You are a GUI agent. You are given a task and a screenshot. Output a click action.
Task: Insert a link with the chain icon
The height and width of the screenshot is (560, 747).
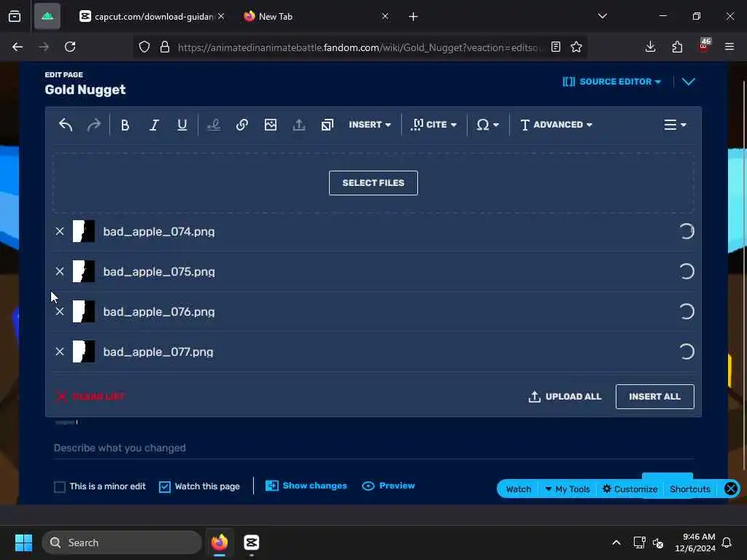pos(242,125)
